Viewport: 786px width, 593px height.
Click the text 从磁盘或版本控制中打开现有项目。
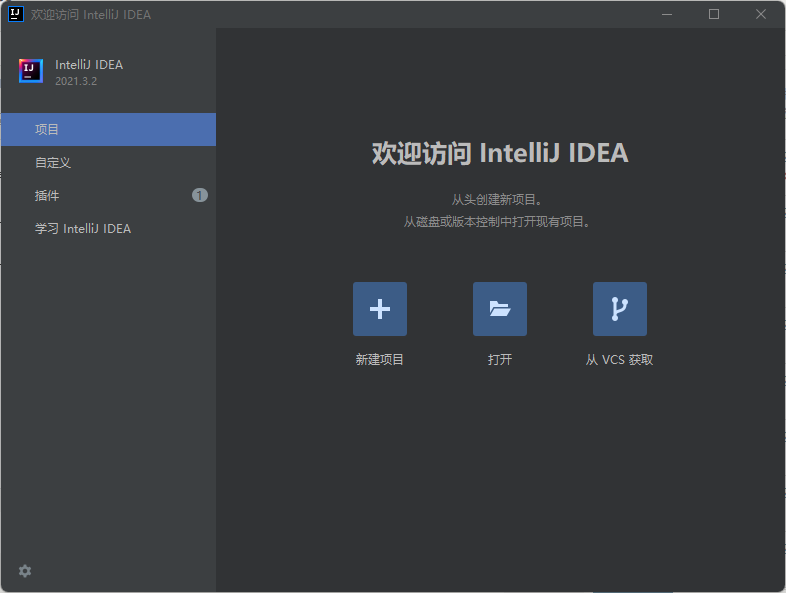497,222
